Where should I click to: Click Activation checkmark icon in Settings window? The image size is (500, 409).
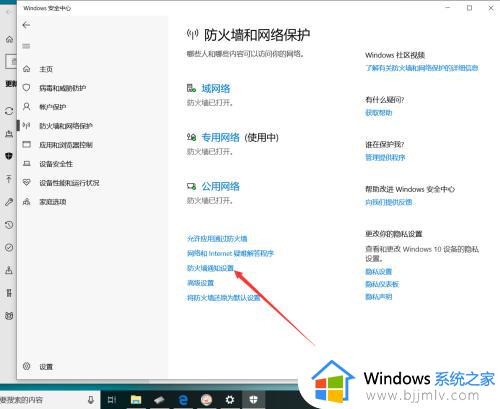9,247
